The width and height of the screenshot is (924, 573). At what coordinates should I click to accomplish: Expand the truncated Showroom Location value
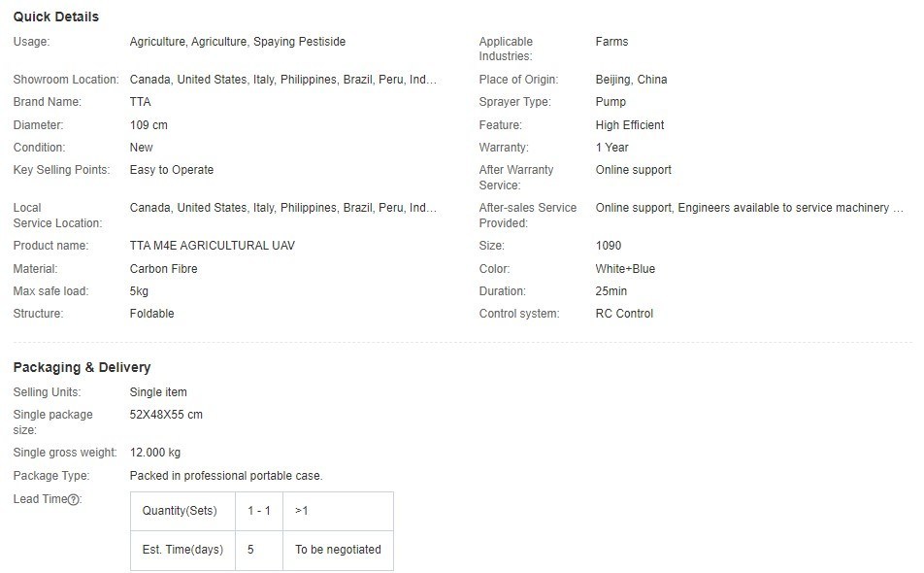tap(282, 80)
